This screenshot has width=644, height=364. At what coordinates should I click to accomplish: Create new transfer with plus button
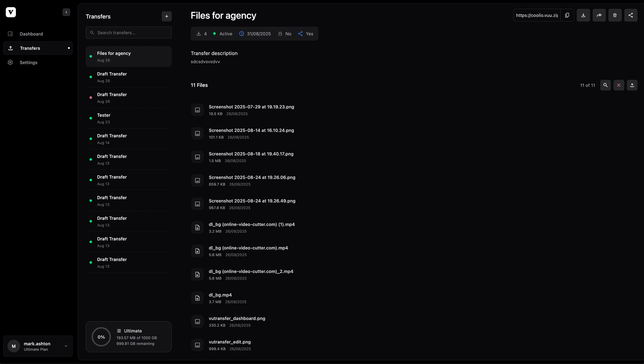click(166, 16)
